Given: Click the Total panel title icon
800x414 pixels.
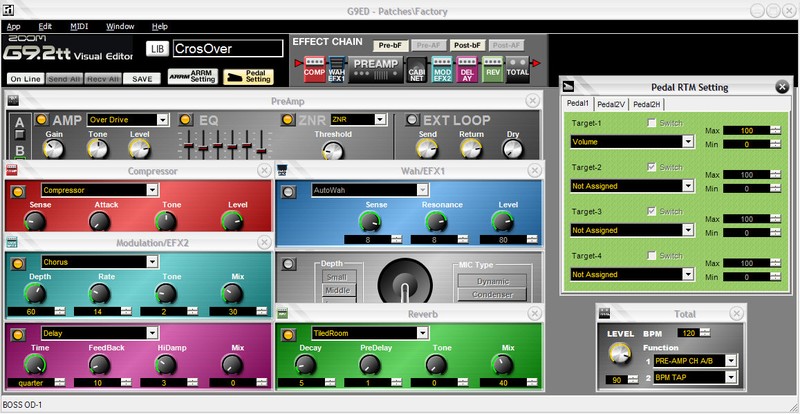Looking at the screenshot, I should tap(604, 313).
